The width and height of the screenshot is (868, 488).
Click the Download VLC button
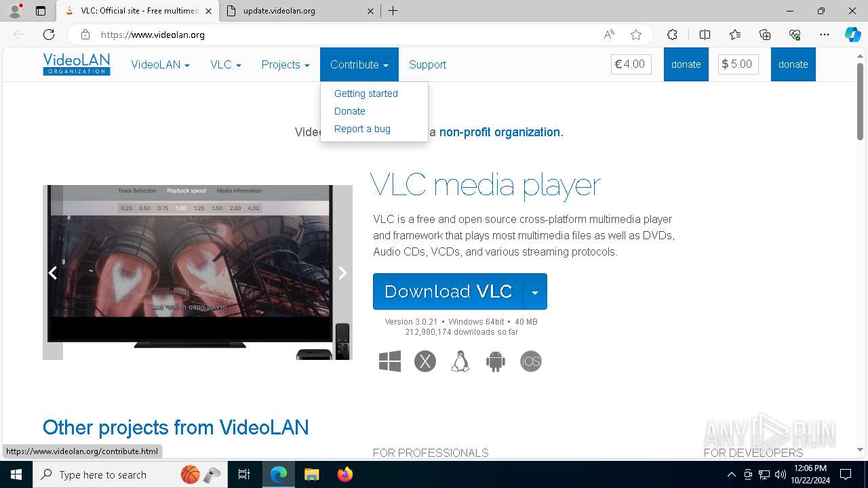(x=448, y=291)
